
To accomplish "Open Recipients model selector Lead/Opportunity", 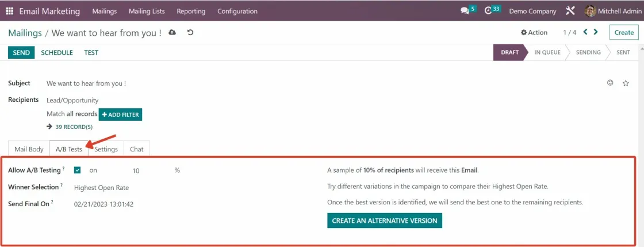I will [x=72, y=100].
